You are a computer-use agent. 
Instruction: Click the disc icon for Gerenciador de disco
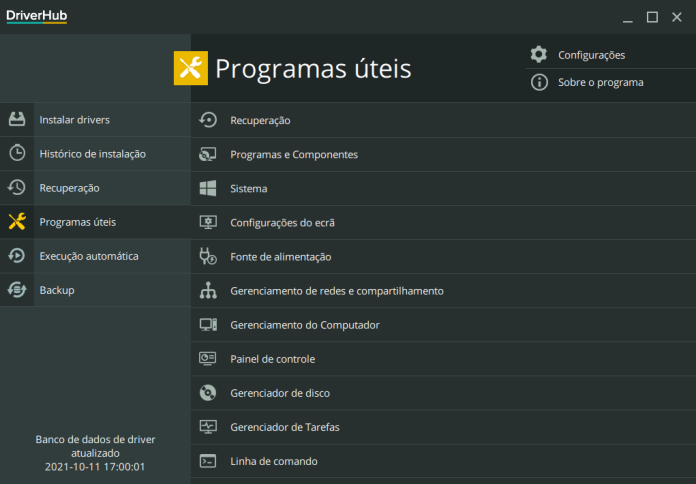point(208,393)
